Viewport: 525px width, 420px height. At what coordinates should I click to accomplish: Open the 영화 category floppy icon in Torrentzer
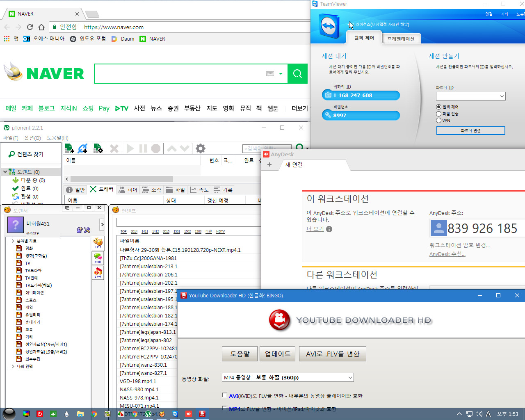pyautogui.click(x=19, y=248)
